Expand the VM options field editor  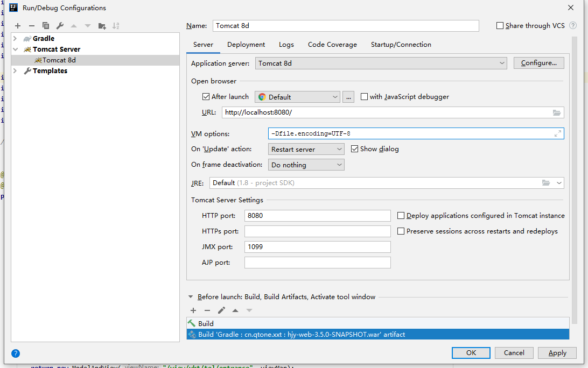[558, 133]
